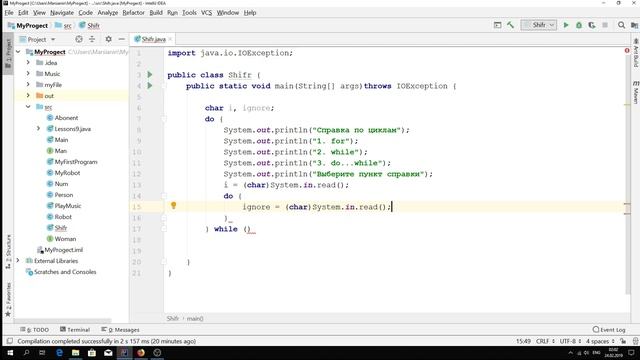Open Project Structure icon at the toolbar's right end
This screenshot has height=360, width=640.
tap(634, 25)
